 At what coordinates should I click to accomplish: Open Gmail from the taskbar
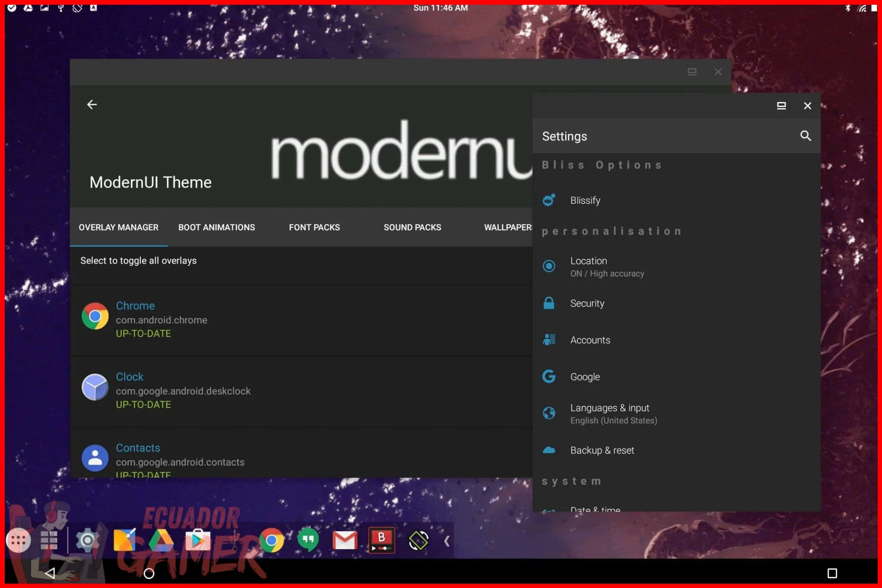345,540
